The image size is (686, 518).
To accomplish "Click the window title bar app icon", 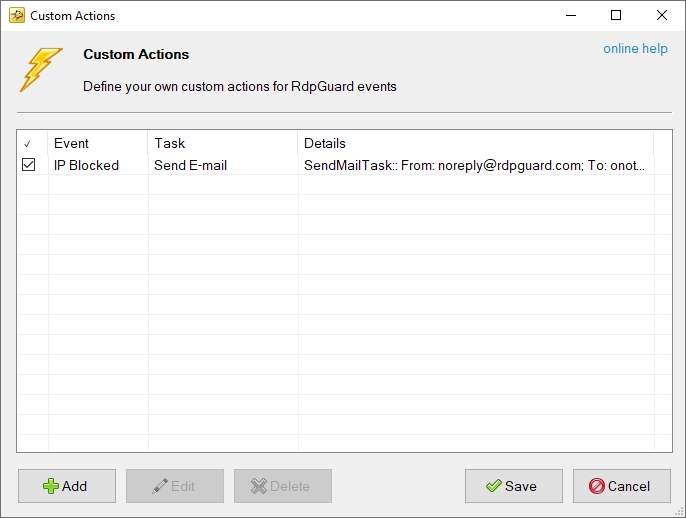I will [x=17, y=16].
